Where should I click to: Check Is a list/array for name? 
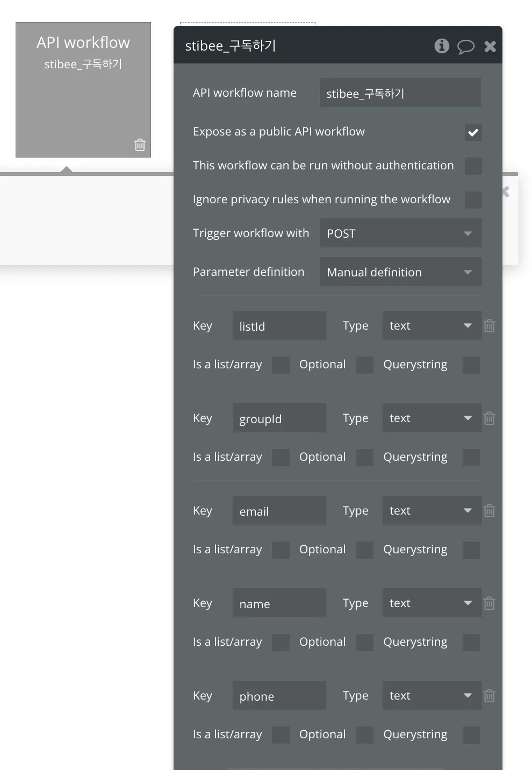click(281, 643)
